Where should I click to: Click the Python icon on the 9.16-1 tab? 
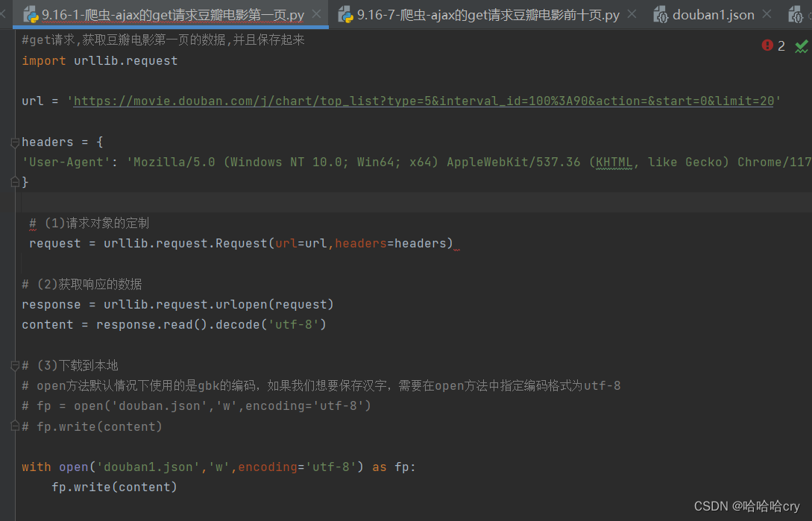[x=31, y=13]
